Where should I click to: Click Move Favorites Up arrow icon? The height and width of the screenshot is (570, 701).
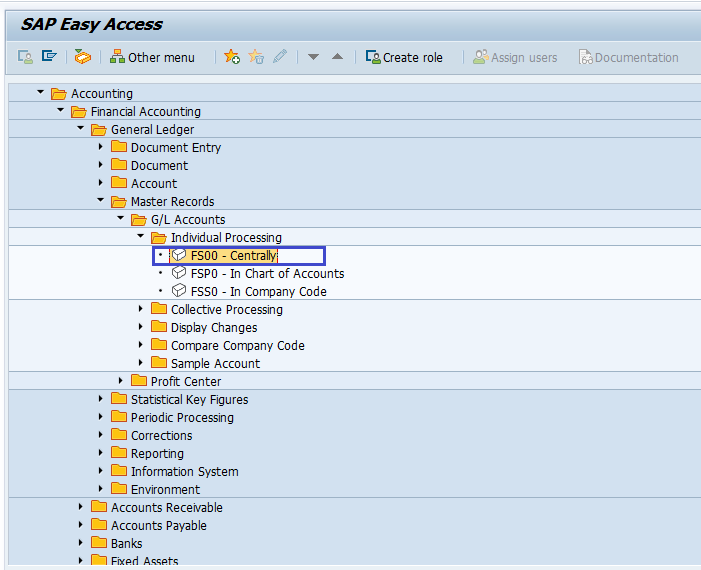[x=338, y=56]
